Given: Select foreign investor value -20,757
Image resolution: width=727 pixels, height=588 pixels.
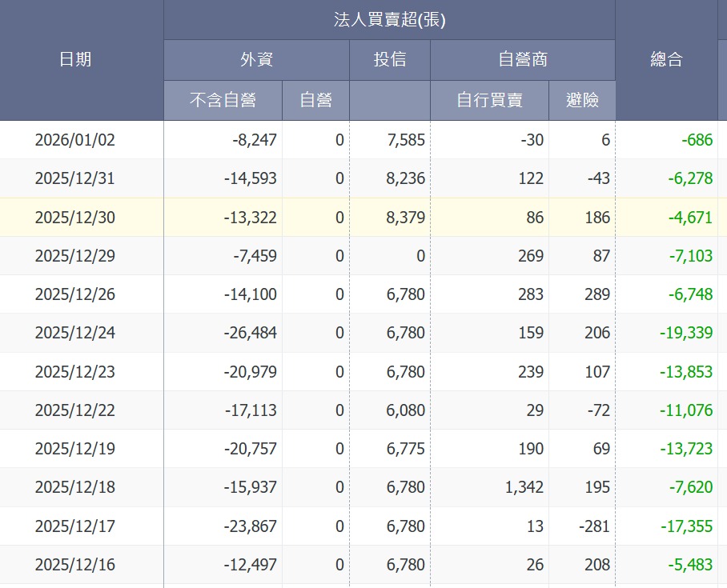Looking at the screenshot, I should (251, 449).
